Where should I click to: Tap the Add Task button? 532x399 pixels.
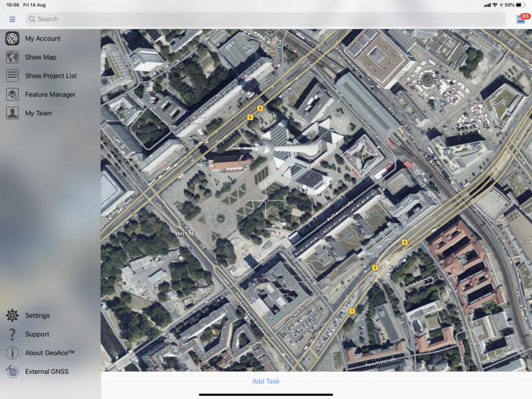tap(266, 382)
